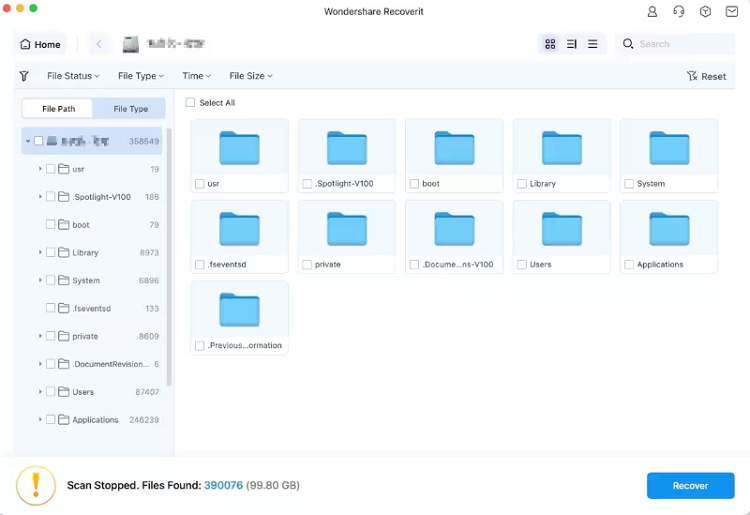This screenshot has height=515, width=750.
Task: Open the Library folder icon in grid
Action: [562, 148]
